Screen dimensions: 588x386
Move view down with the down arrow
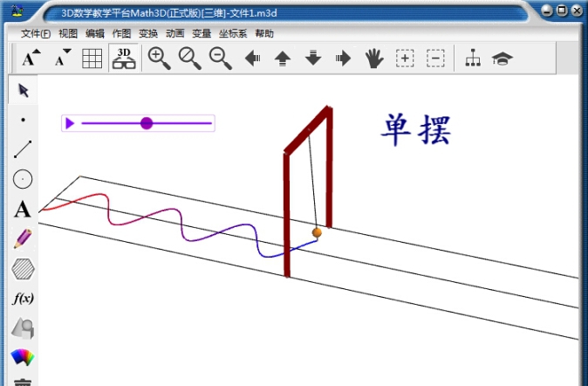pos(313,58)
